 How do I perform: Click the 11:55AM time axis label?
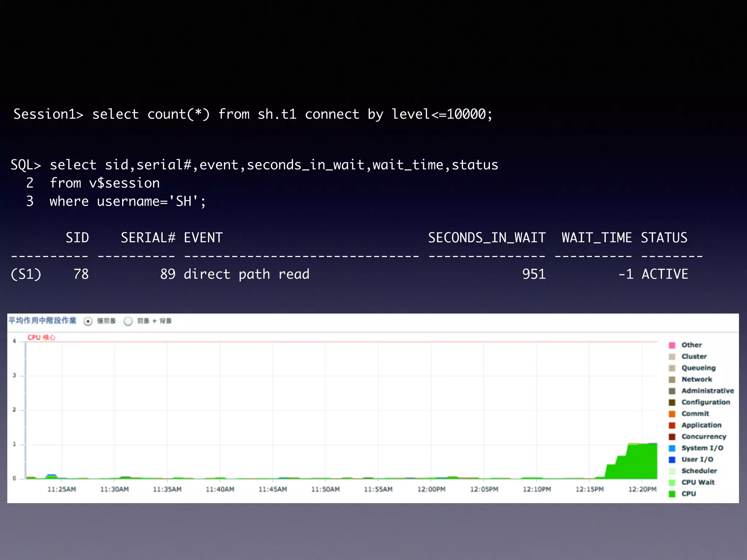[378, 489]
